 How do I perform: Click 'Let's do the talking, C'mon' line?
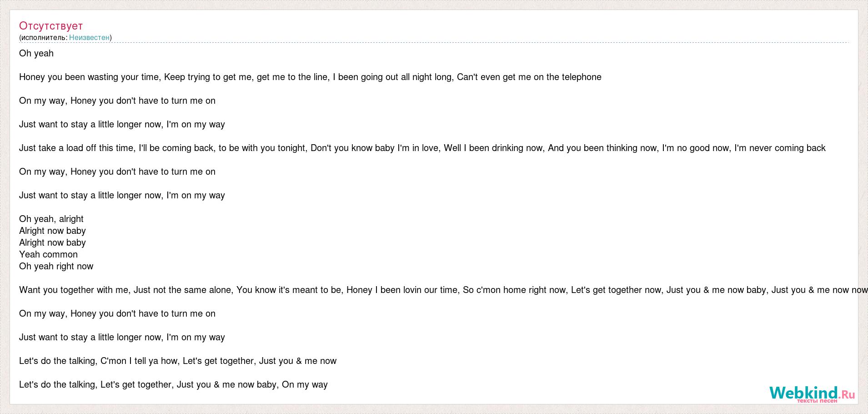(178, 361)
